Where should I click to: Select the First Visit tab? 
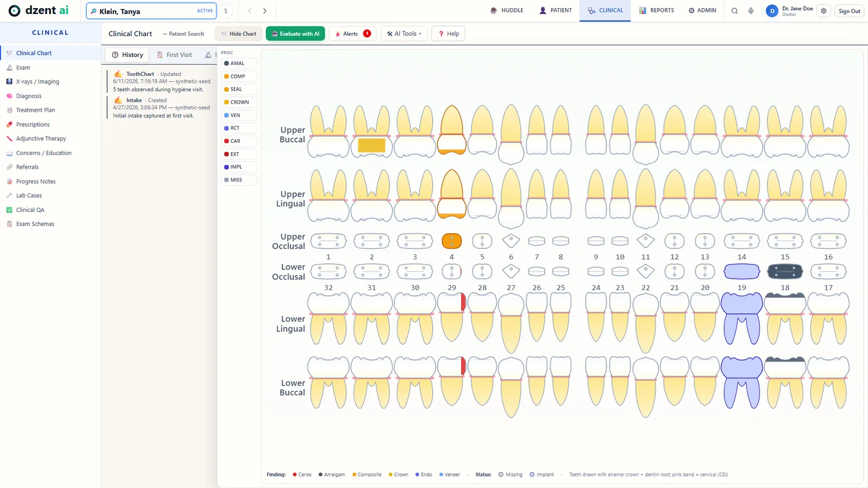point(174,55)
